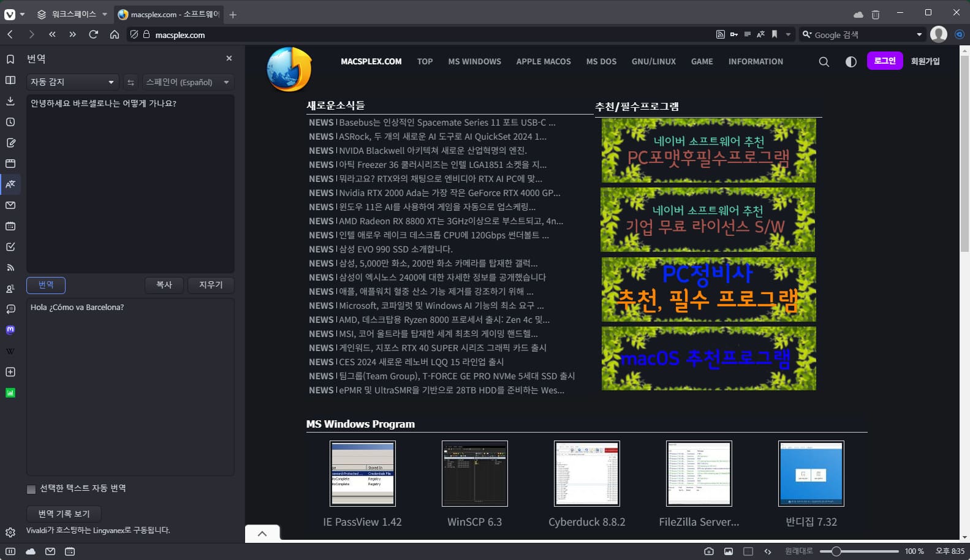The image size is (970, 560).
Task: Open the Vivaldi menu logo
Action: 10,14
